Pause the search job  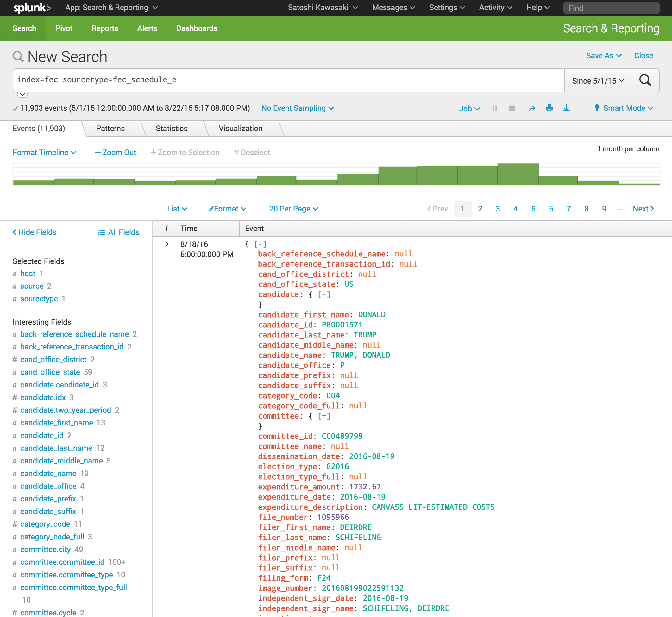tap(495, 108)
